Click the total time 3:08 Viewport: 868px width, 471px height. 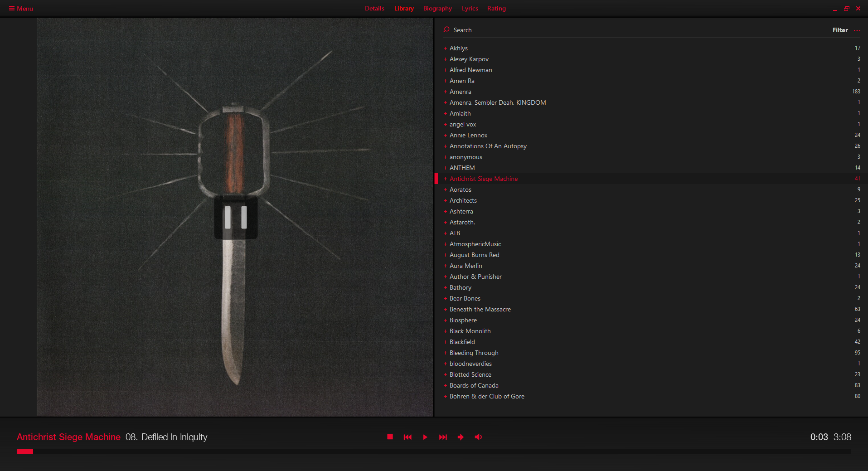click(842, 437)
